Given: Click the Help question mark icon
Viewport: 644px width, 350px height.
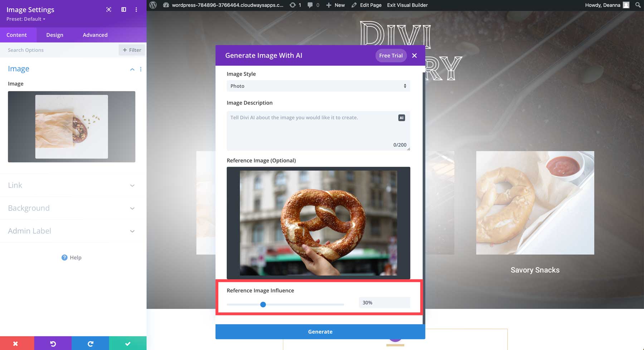Looking at the screenshot, I should (x=64, y=257).
